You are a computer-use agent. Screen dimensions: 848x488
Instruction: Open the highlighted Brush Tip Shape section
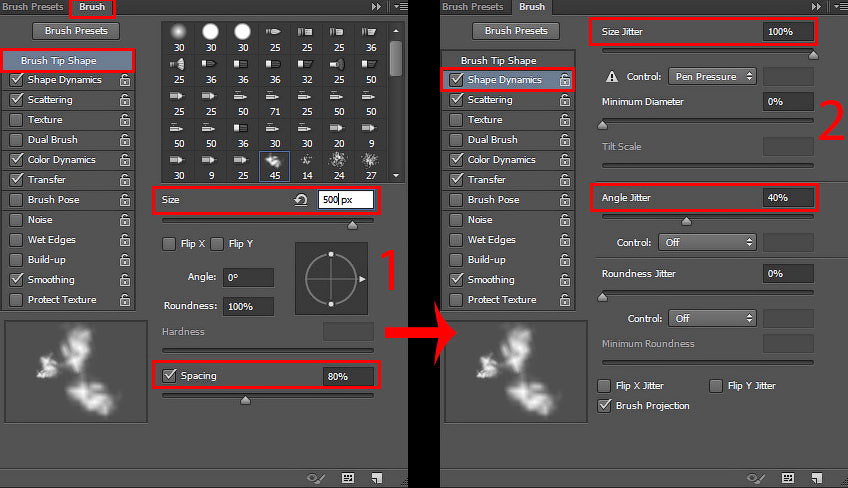[68, 61]
